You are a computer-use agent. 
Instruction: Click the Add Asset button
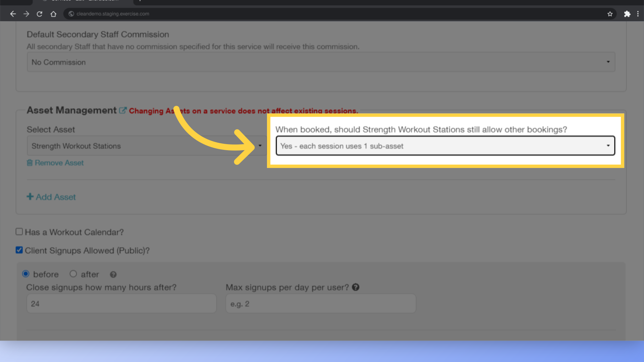[51, 197]
